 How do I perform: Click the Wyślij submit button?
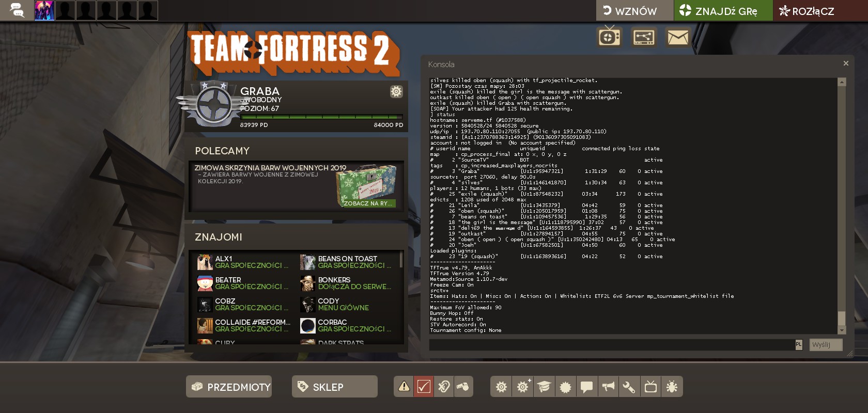[x=826, y=344]
